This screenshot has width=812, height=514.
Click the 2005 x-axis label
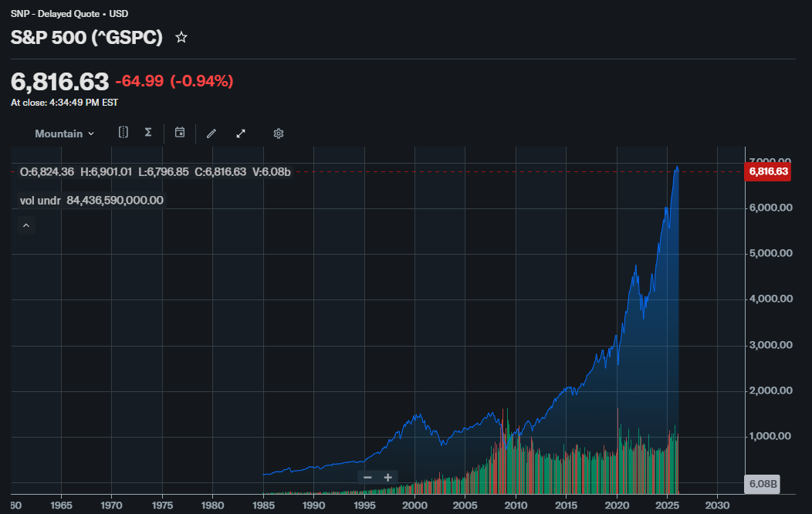(x=465, y=506)
